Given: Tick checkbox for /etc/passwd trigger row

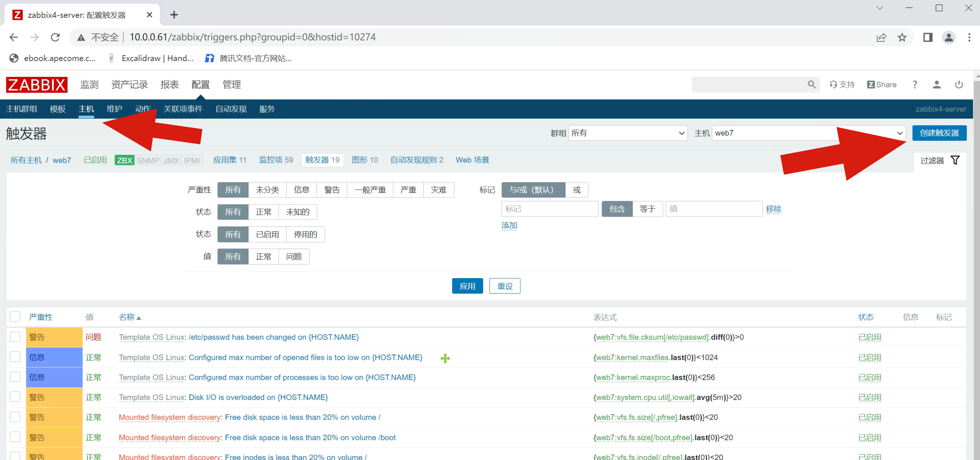Looking at the screenshot, I should pyautogui.click(x=15, y=337).
